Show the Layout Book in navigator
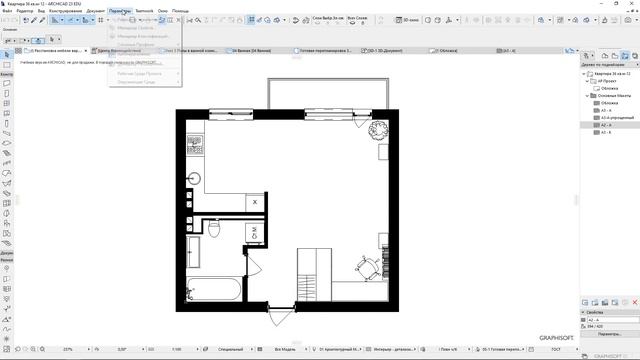 [625, 56]
